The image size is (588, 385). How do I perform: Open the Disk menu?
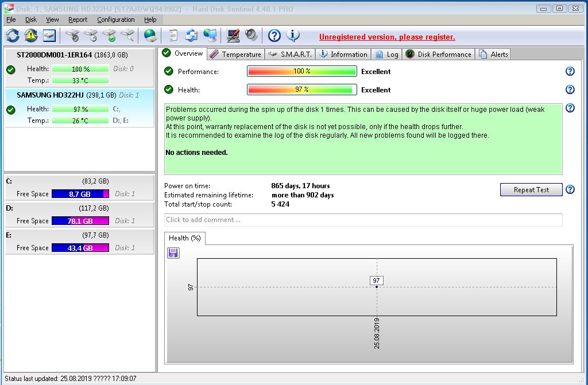tap(31, 20)
